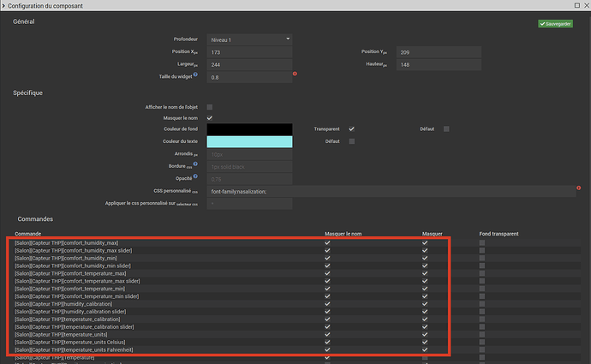This screenshot has height=364, width=591.
Task: Click the Masquer column header
Action: pos(432,234)
